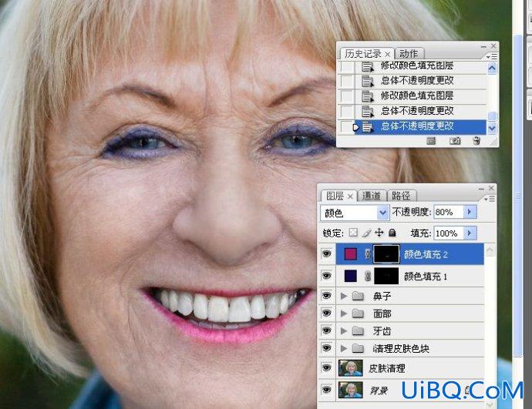Open the 颜色 blend mode dropdown

tap(354, 213)
